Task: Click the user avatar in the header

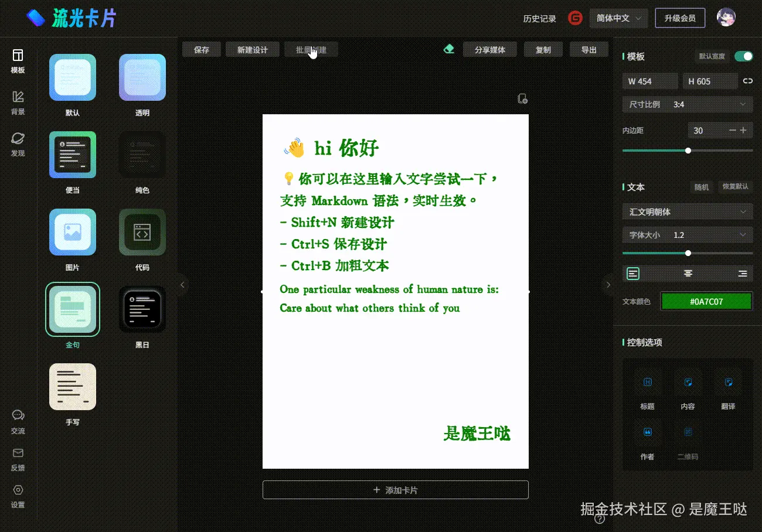Action: pyautogui.click(x=726, y=18)
